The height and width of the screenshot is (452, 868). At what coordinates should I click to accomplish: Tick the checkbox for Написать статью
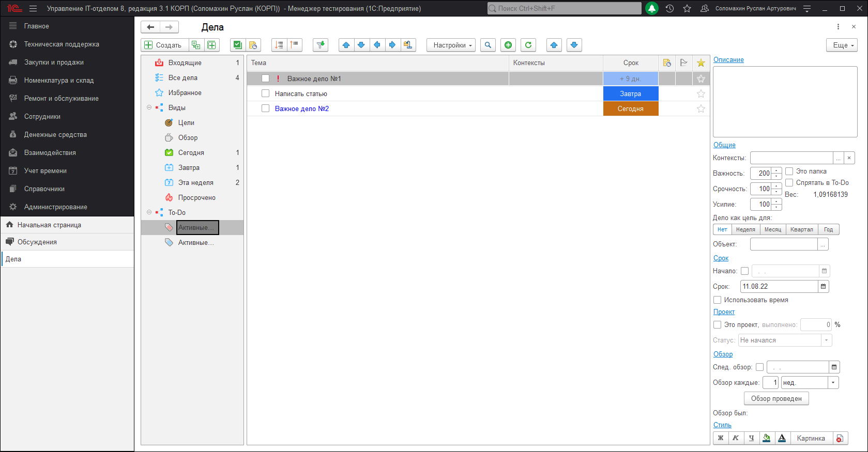pos(265,93)
